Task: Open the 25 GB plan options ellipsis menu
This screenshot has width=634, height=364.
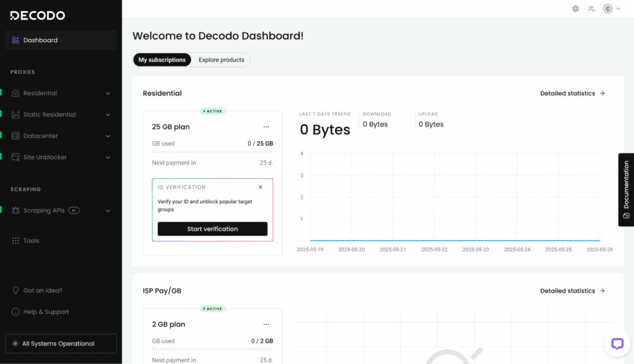Action: tap(266, 126)
